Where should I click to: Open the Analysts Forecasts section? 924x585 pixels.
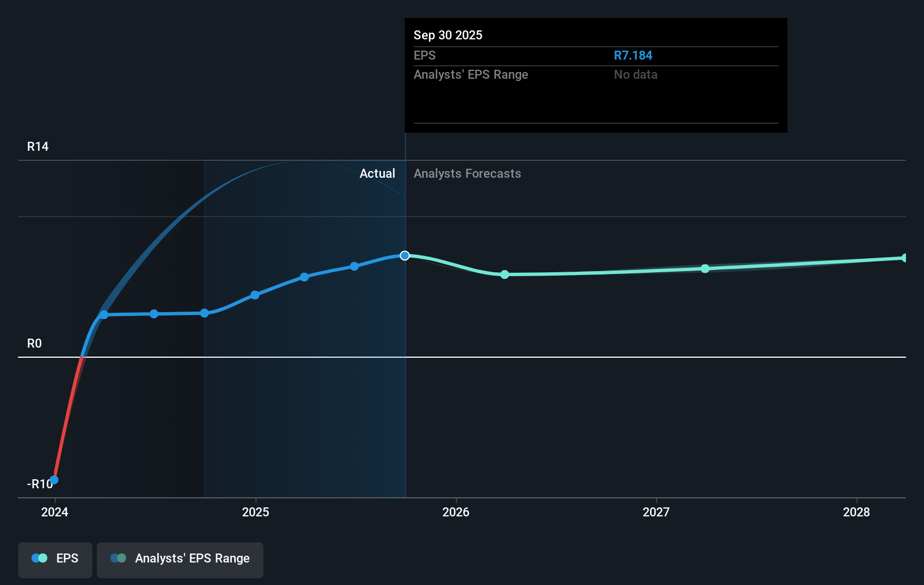pos(467,173)
